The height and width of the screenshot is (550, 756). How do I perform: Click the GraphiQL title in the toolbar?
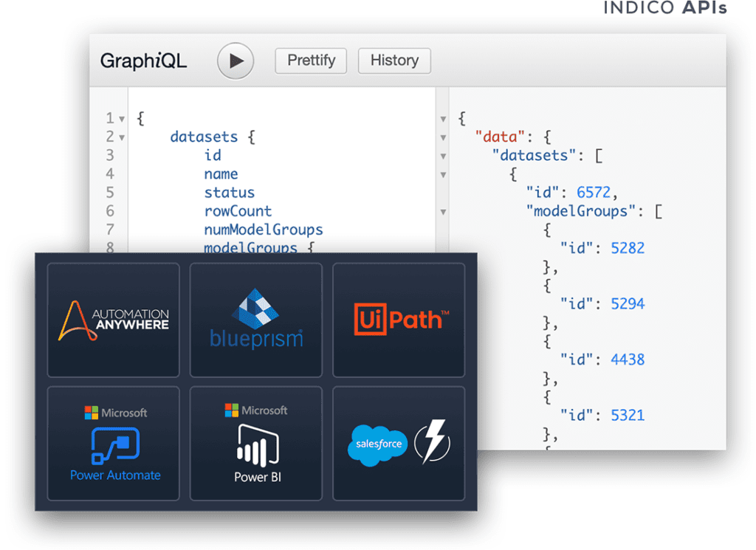(x=144, y=61)
